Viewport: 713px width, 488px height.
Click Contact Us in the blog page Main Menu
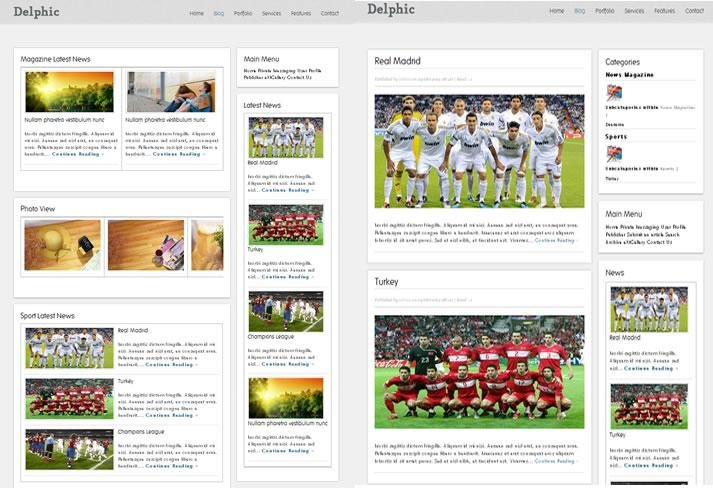pyautogui.click(x=659, y=242)
